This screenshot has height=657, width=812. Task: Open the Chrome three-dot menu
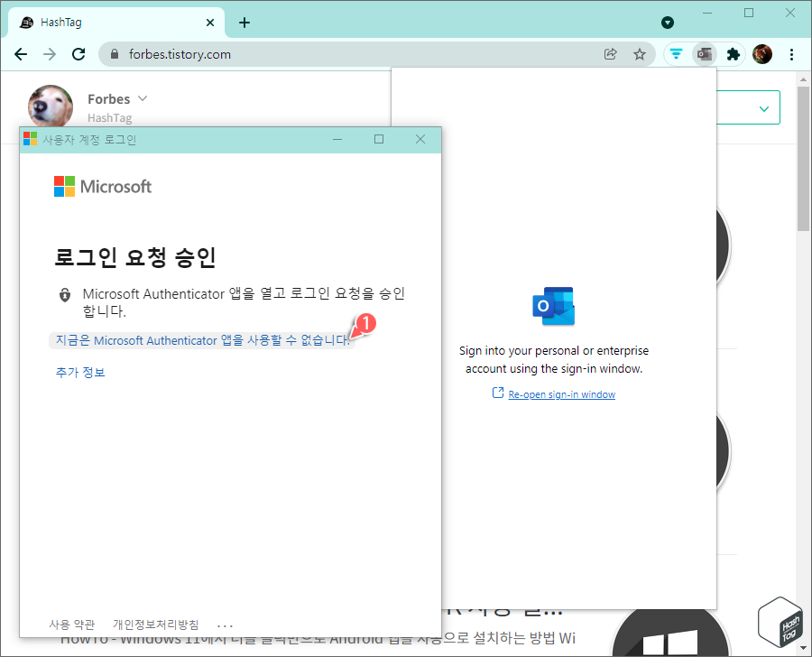pyautogui.click(x=791, y=54)
